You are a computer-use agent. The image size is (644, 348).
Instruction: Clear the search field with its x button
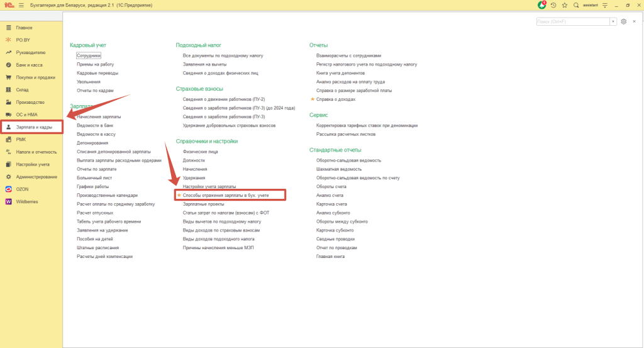(613, 21)
